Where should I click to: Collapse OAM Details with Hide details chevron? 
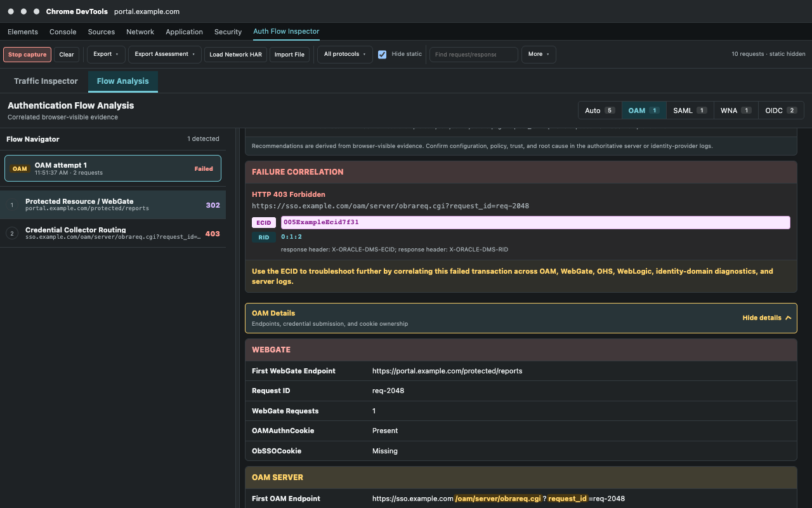point(767,318)
